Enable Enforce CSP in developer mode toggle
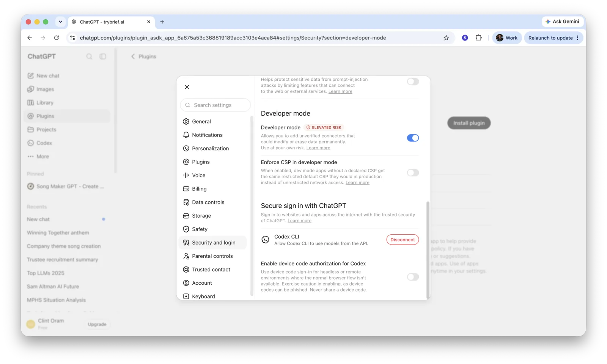The width and height of the screenshot is (607, 364). coord(413,173)
